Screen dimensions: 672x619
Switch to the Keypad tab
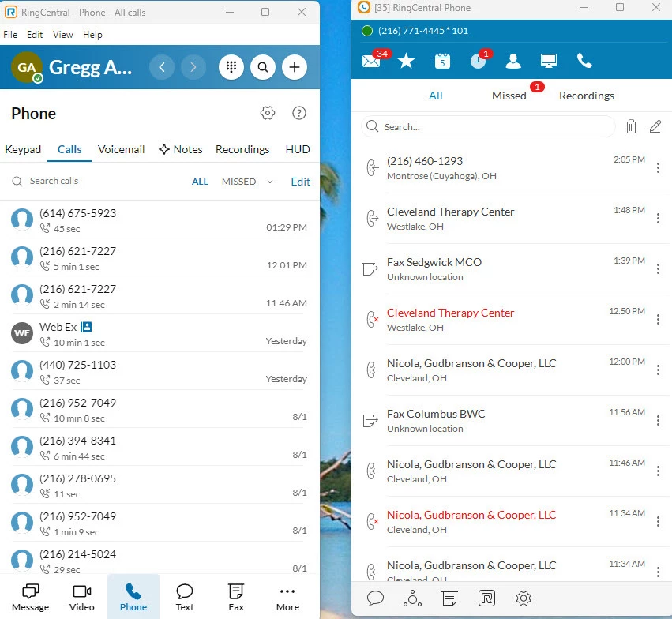pyautogui.click(x=23, y=149)
